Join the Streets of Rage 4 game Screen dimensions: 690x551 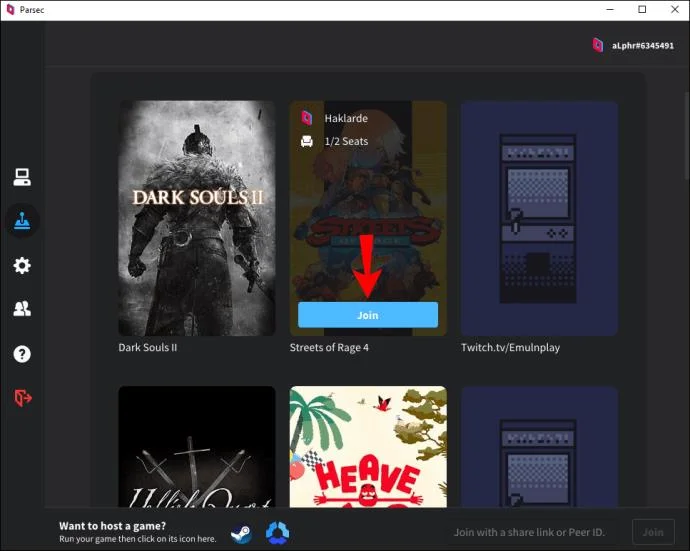click(x=368, y=315)
